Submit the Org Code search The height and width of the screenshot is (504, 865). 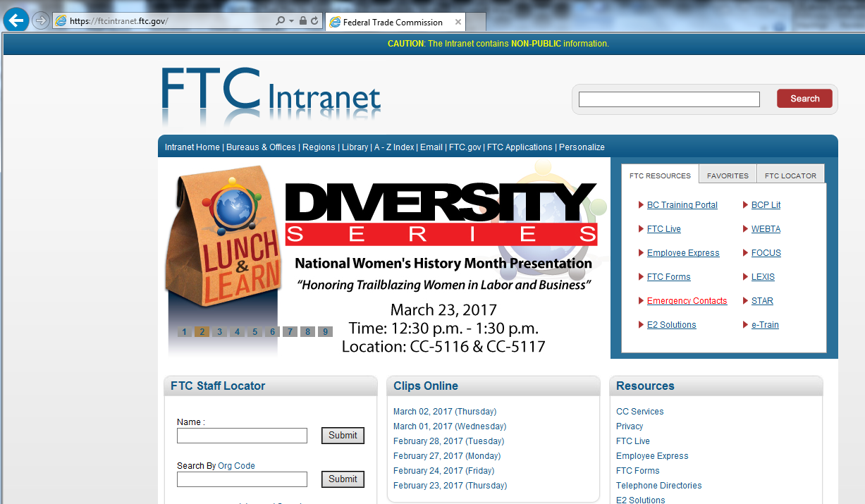coord(343,479)
